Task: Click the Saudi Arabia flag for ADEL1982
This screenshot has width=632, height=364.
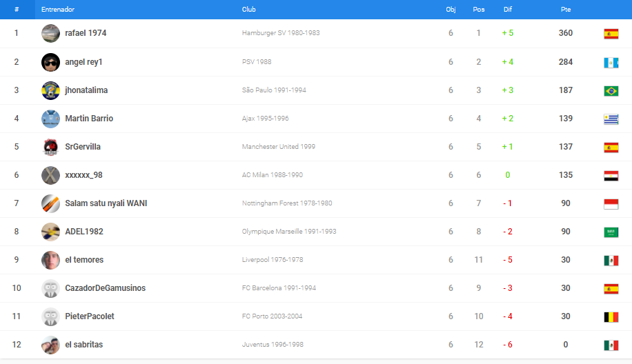Action: click(611, 232)
